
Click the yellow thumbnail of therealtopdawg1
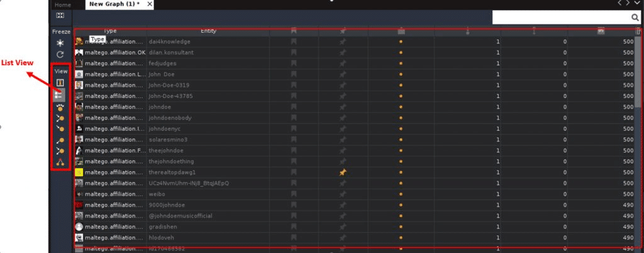tap(79, 173)
